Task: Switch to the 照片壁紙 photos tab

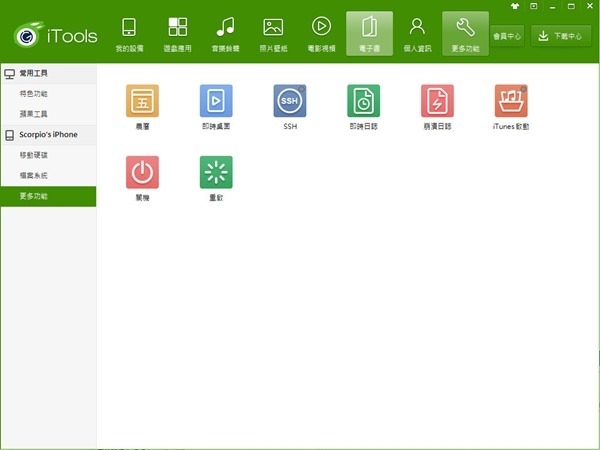Action: tap(273, 34)
